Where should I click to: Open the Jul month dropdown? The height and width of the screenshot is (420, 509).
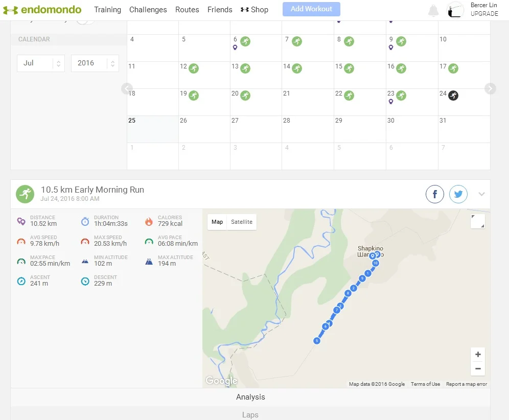(x=41, y=63)
